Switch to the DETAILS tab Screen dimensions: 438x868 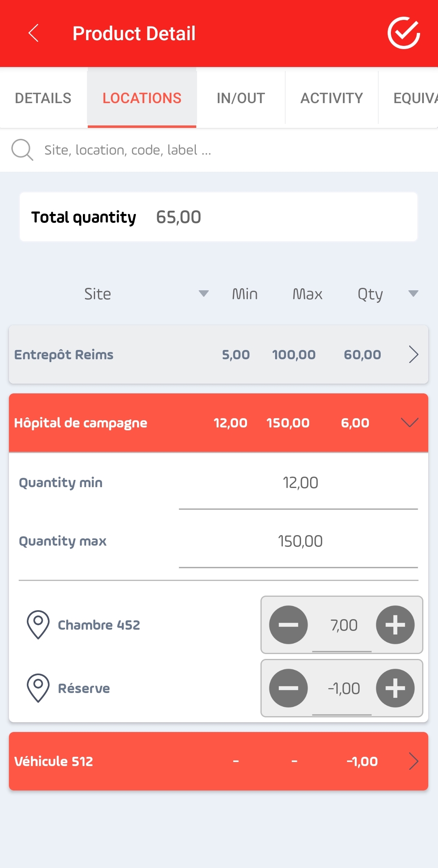point(43,98)
